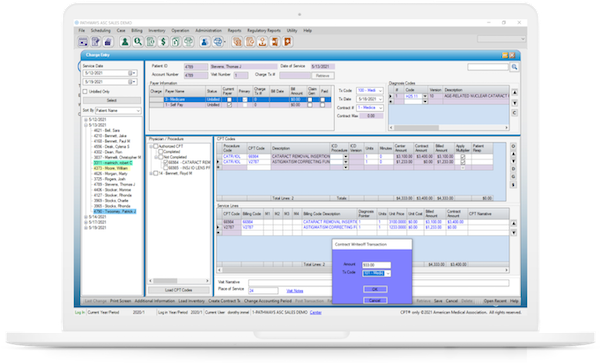Click the Load CPT Codes button

click(x=179, y=290)
